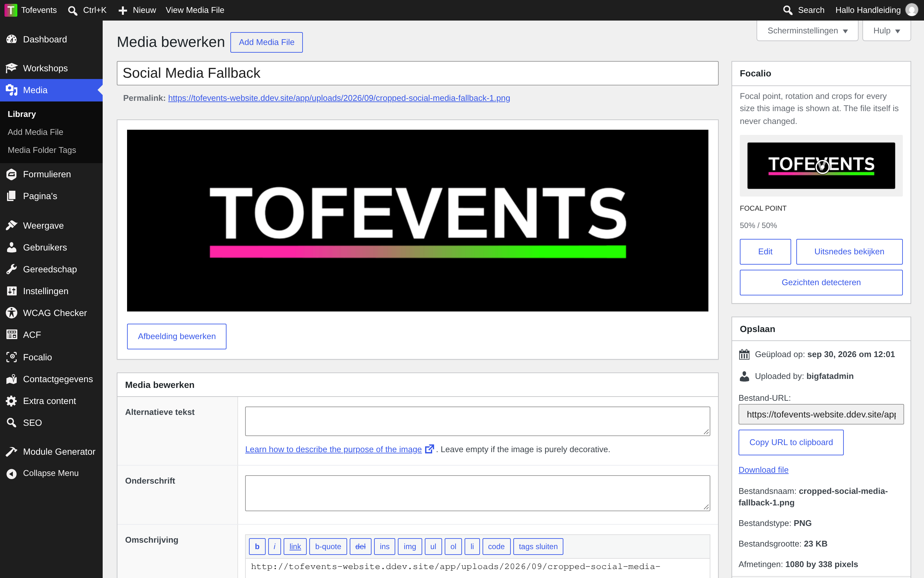Click the ACF grid icon
The image size is (924, 578).
click(x=12, y=335)
